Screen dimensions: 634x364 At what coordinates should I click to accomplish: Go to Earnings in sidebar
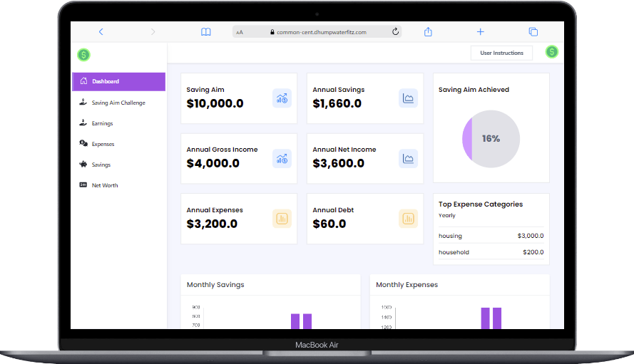[x=102, y=123]
